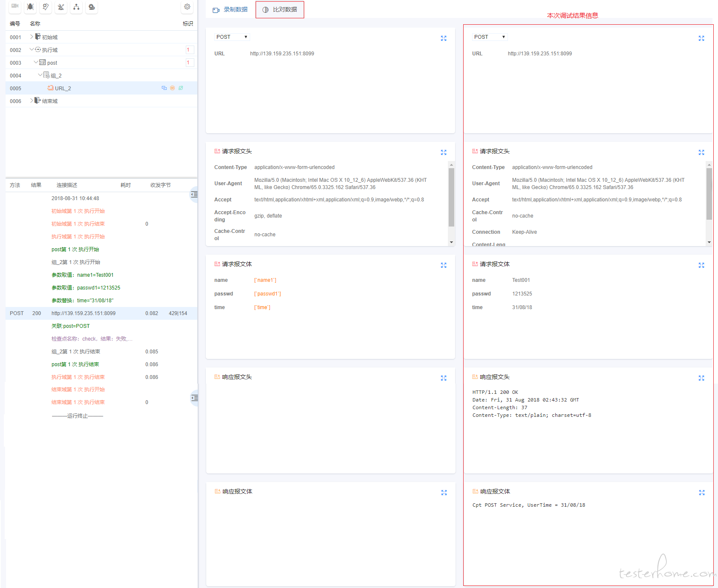The width and height of the screenshot is (718, 588).
Task: Click the 执行域 identifier field showing 1
Action: (x=190, y=50)
